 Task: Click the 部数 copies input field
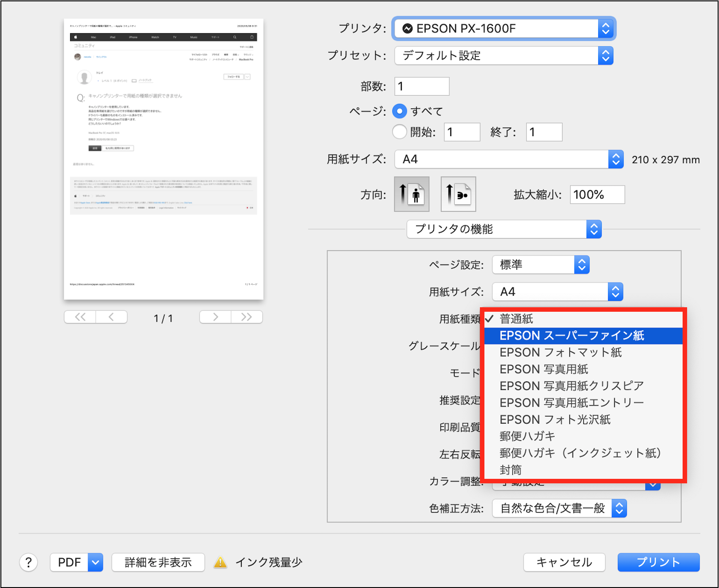click(422, 86)
